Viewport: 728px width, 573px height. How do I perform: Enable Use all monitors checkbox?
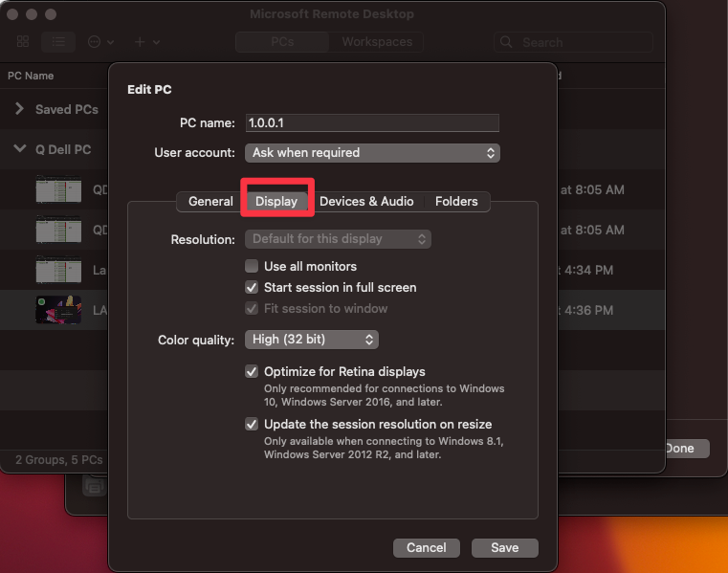(252, 266)
